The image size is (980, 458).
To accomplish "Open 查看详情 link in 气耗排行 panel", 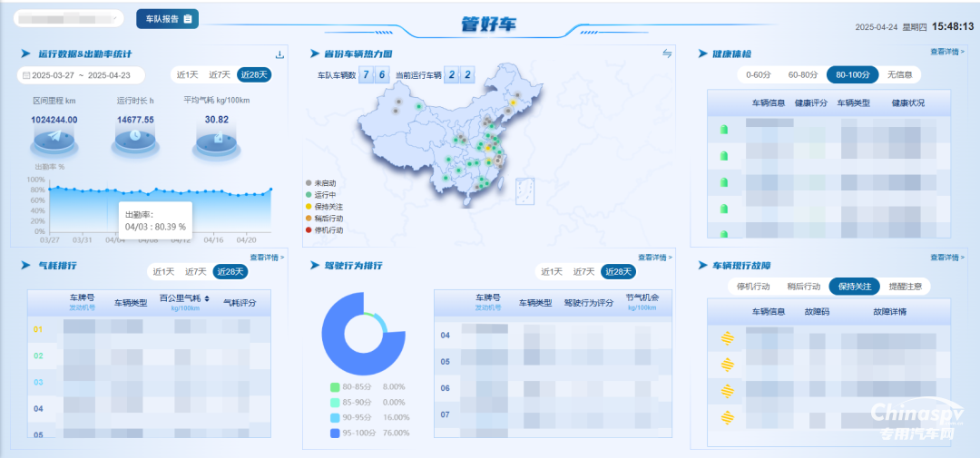I will point(267,258).
